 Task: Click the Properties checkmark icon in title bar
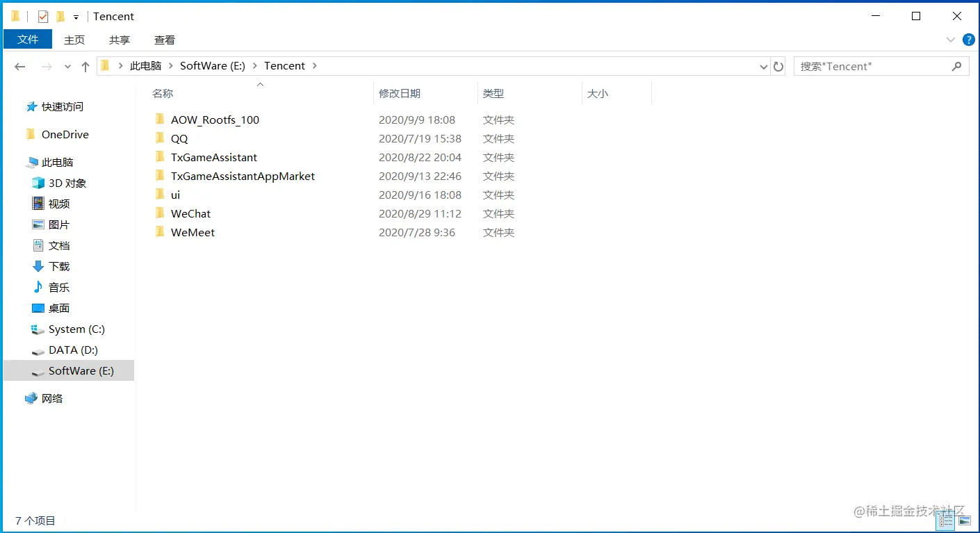point(43,16)
